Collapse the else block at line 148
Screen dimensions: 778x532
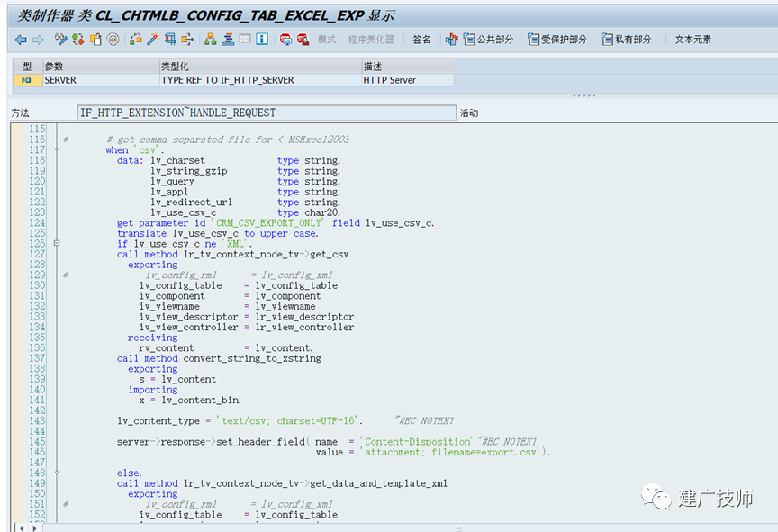[x=57, y=473]
